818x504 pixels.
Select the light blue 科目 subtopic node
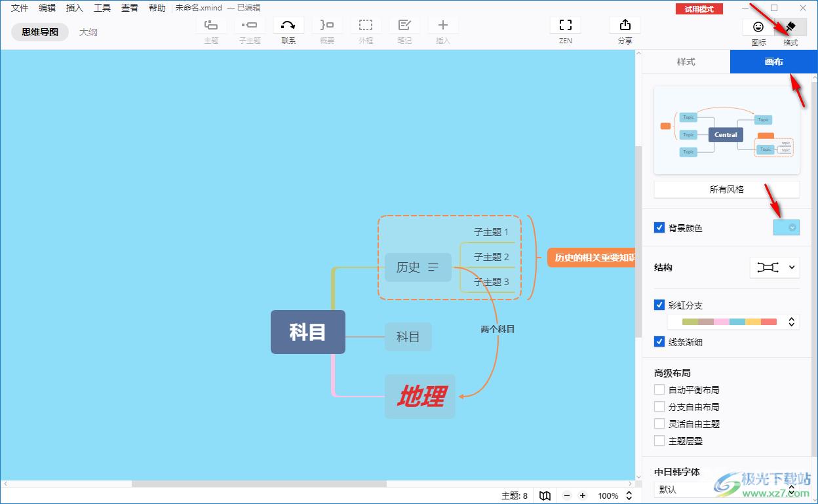pos(408,337)
